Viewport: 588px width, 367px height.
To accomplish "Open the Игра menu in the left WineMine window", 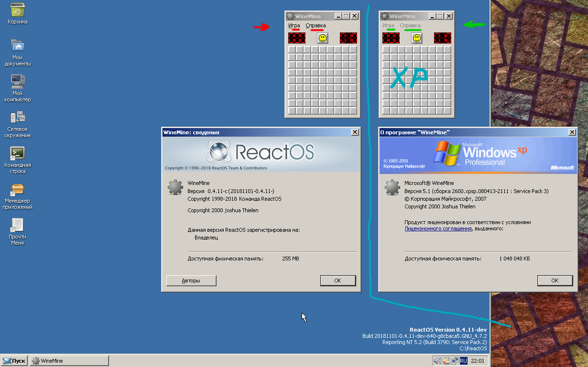I will [x=294, y=26].
